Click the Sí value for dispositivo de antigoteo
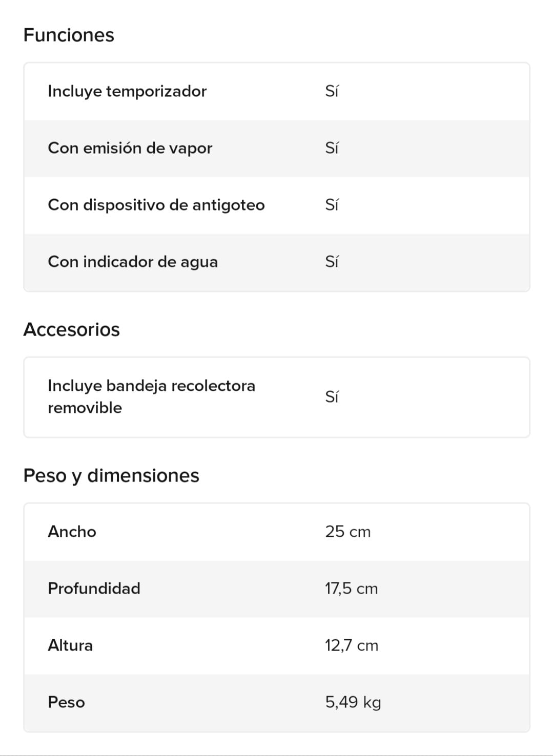 332,205
